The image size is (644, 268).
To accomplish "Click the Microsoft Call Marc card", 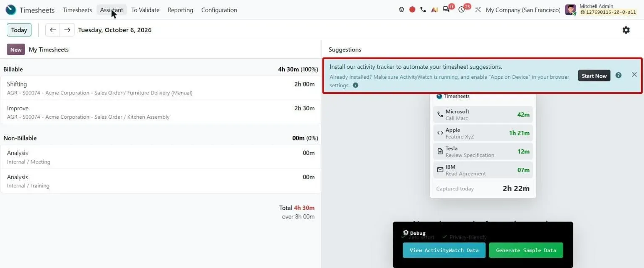I will click(483, 114).
